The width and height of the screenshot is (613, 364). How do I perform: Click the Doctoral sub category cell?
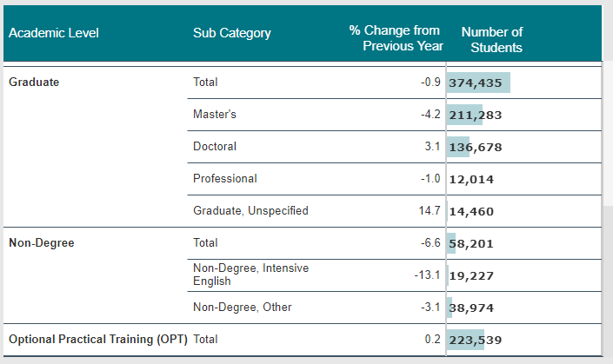coord(215,147)
